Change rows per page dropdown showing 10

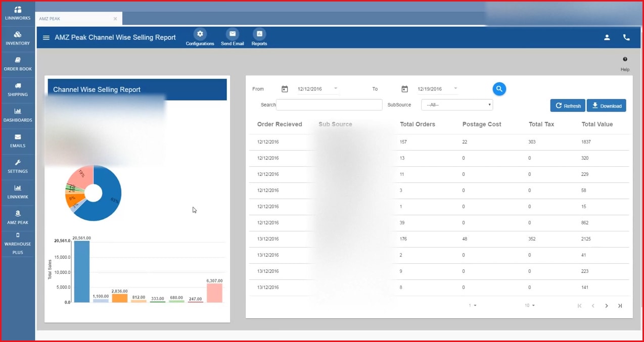(x=530, y=306)
